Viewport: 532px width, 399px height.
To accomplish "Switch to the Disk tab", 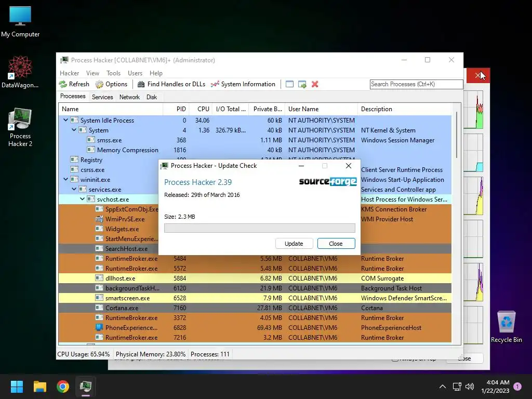I will [152, 97].
